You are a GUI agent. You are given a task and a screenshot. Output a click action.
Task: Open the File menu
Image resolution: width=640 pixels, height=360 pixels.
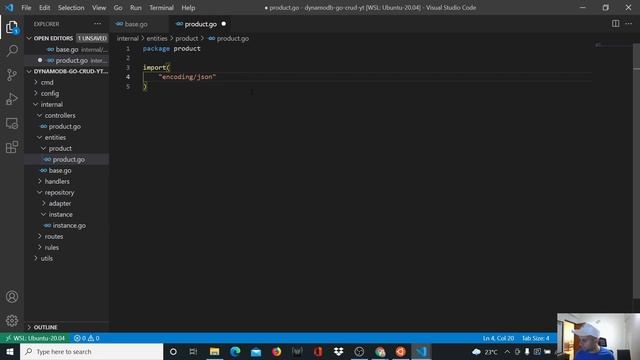(x=26, y=8)
